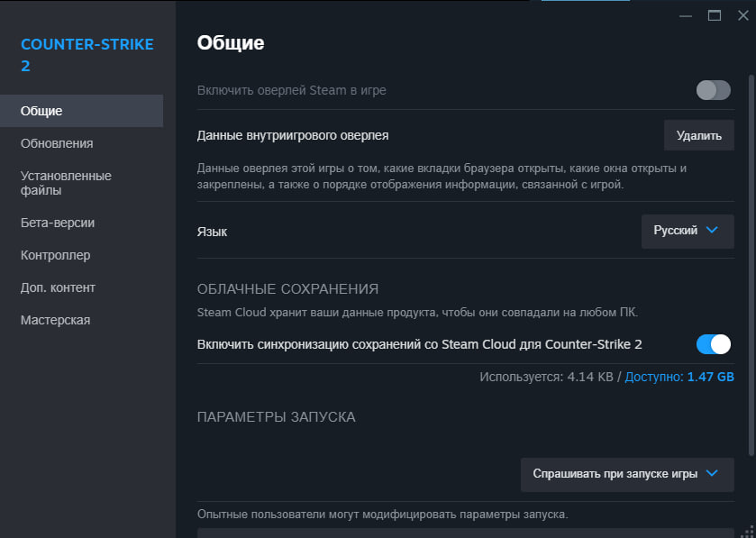Open the Русский language dropdown

(687, 231)
